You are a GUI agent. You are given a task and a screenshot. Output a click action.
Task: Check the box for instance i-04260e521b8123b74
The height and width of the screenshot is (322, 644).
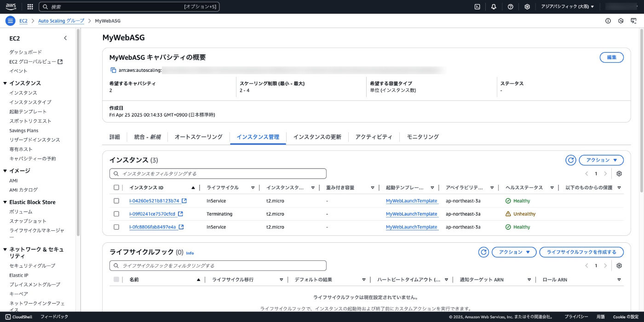[116, 201]
